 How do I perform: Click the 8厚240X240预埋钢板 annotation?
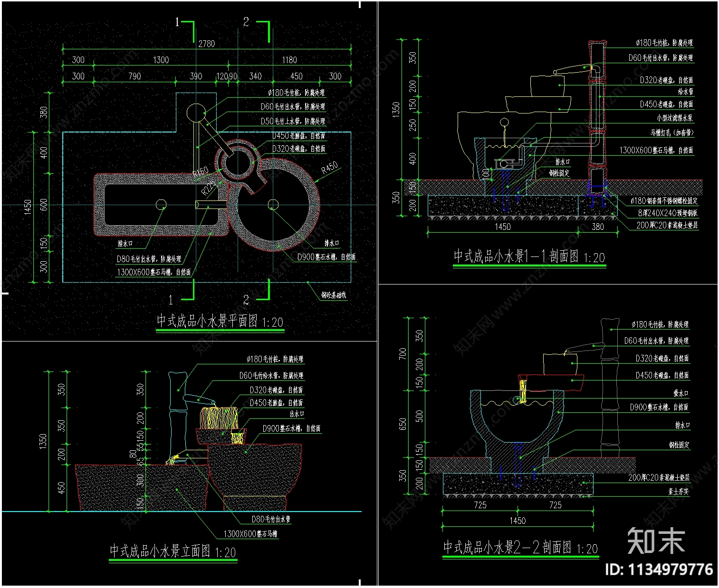click(x=668, y=213)
